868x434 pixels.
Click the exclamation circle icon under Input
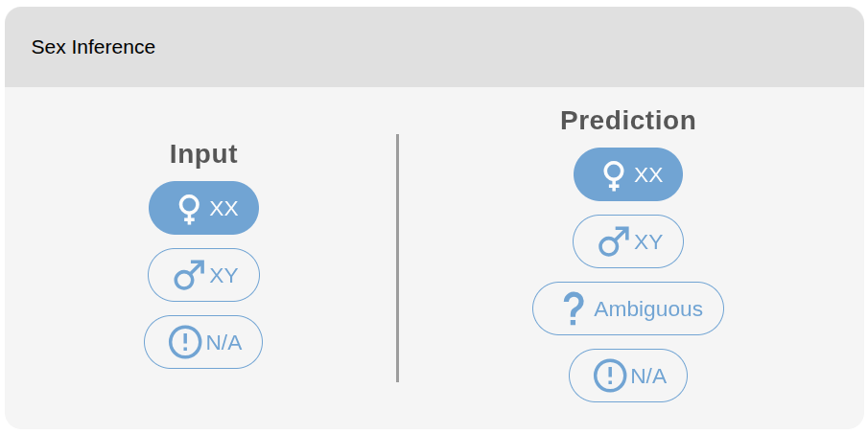click(x=185, y=342)
